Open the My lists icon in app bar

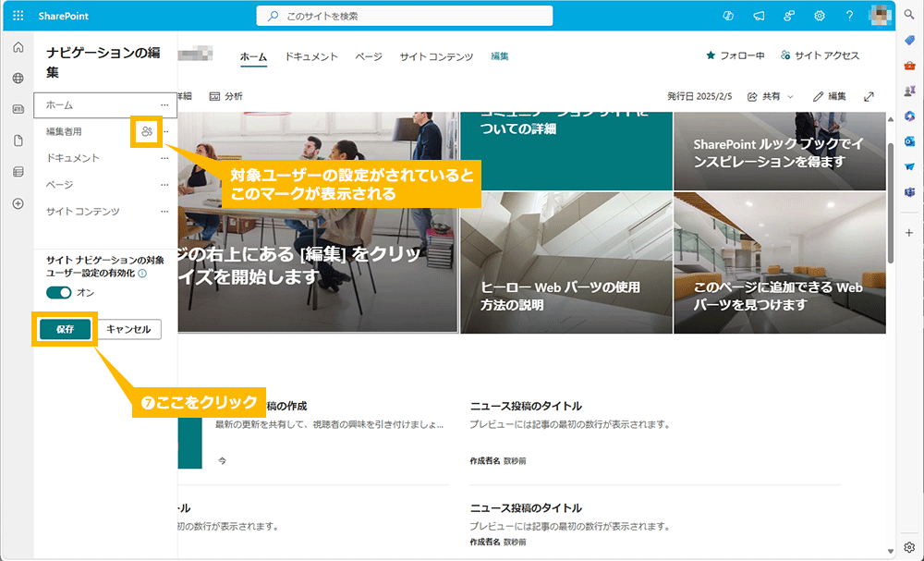pos(18,172)
